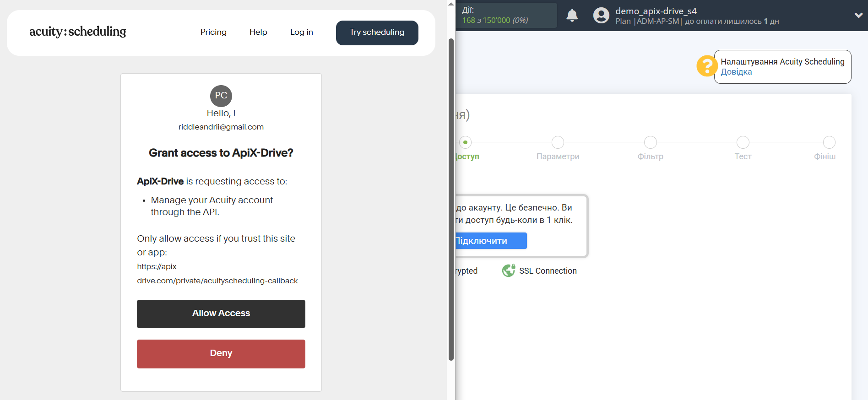The width and height of the screenshot is (868, 400).
Task: Select the active Доступ step circle
Action: (x=465, y=142)
